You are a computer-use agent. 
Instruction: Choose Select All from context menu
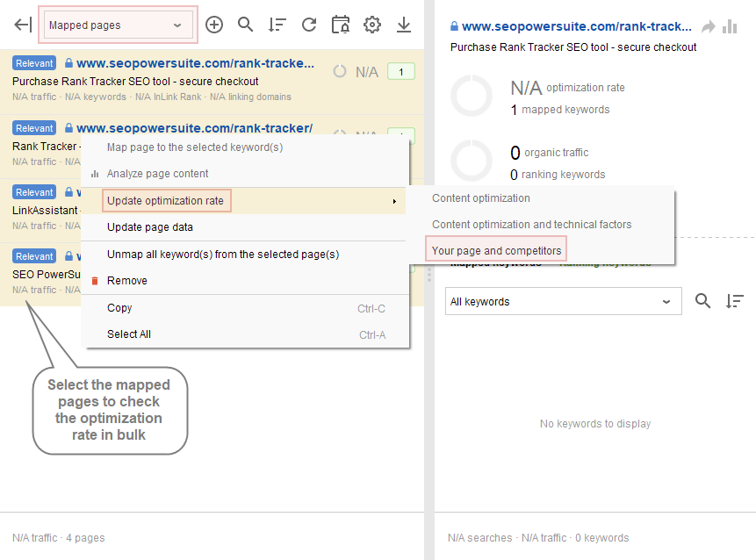point(245,334)
